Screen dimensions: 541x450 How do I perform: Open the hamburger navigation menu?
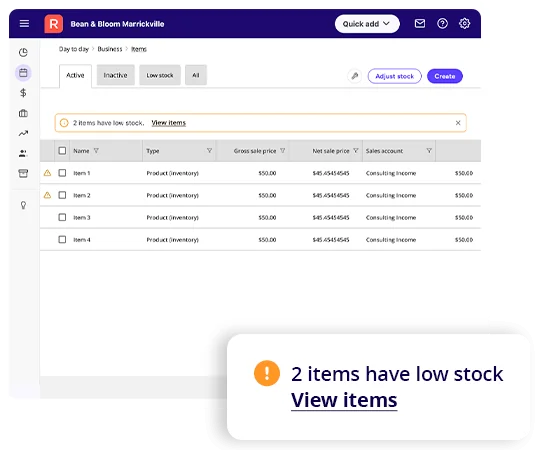pyautogui.click(x=24, y=24)
